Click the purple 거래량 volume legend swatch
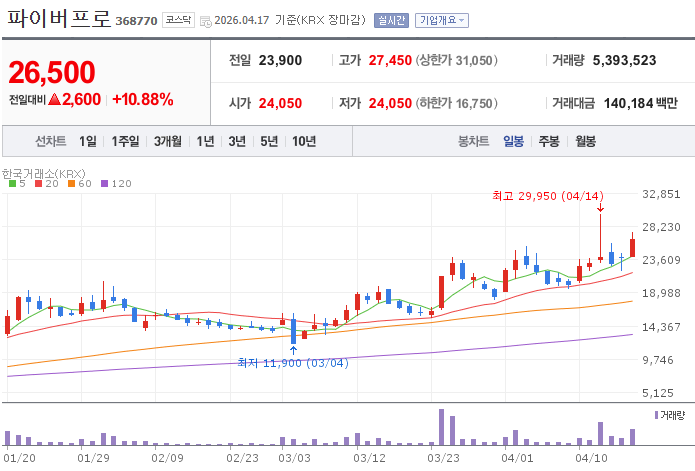The image size is (695, 471). [656, 415]
